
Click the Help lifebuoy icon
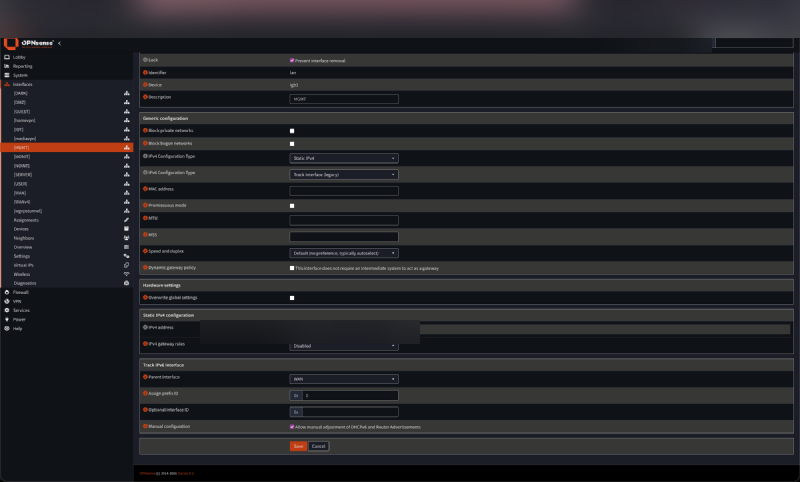(7, 328)
